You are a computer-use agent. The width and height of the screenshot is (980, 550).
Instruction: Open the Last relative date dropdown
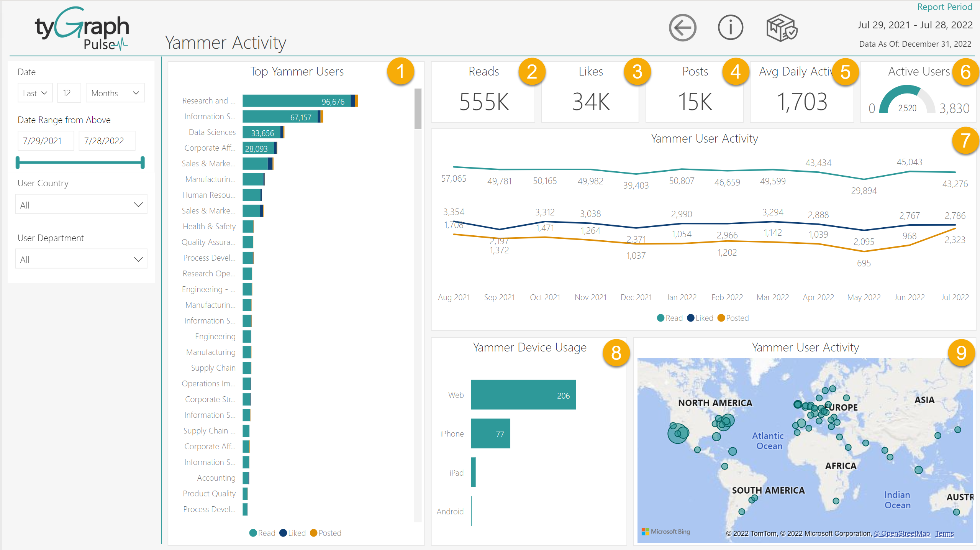pos(35,93)
